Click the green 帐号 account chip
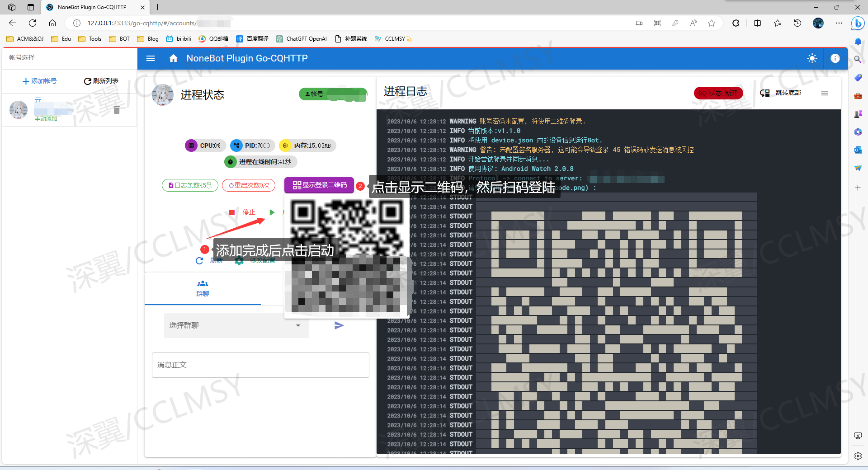 (333, 94)
